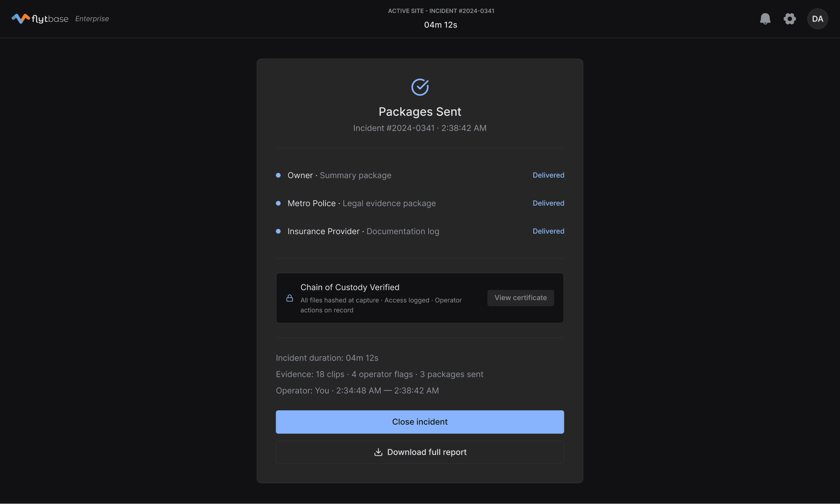Image resolution: width=840 pixels, height=504 pixels.
Task: Click the Metro Police Delivered status
Action: click(548, 203)
